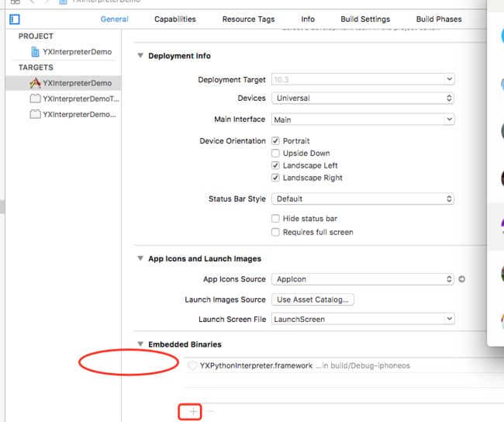Open the Launch Screen File dropdown
This screenshot has width=504, height=422.
tap(450, 319)
